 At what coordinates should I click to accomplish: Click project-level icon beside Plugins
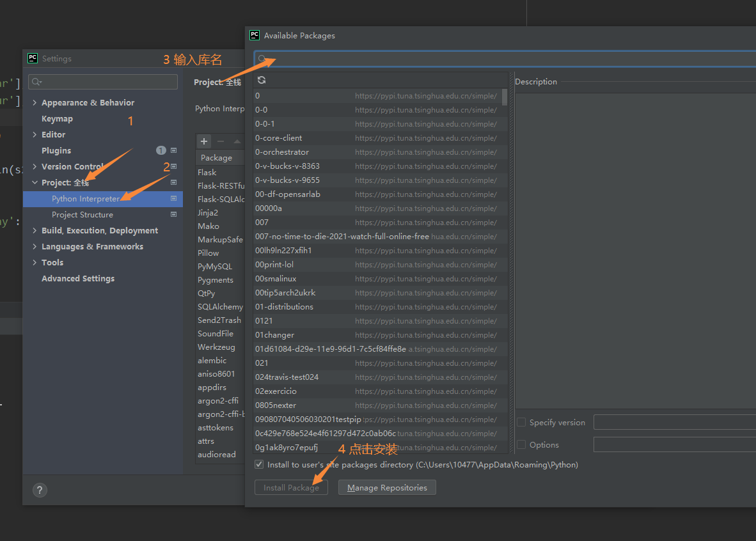coord(173,150)
